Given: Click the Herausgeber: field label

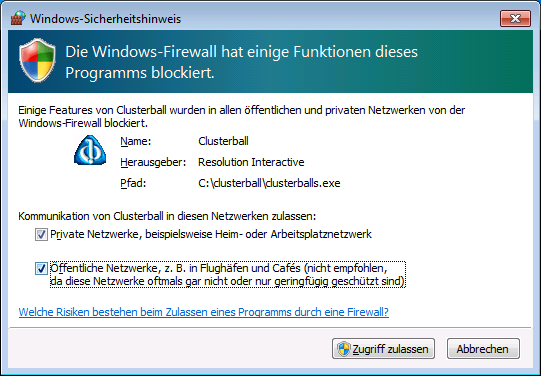Looking at the screenshot, I should coord(153,162).
